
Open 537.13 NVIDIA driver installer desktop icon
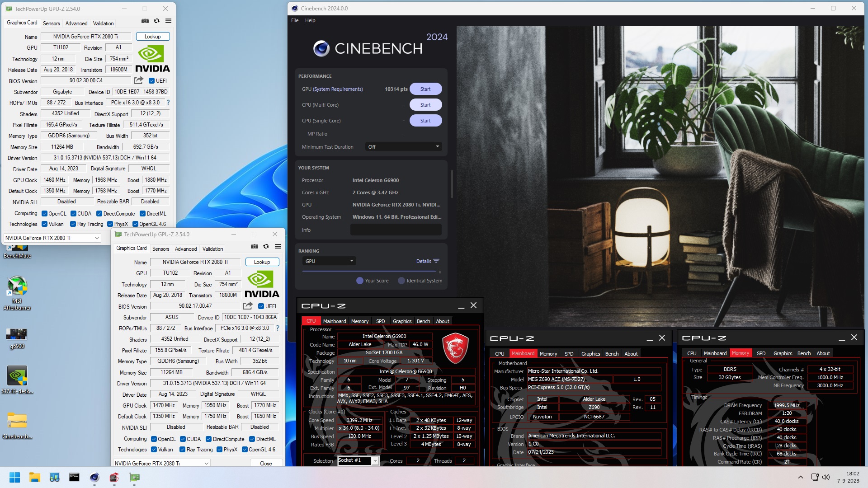(x=17, y=380)
